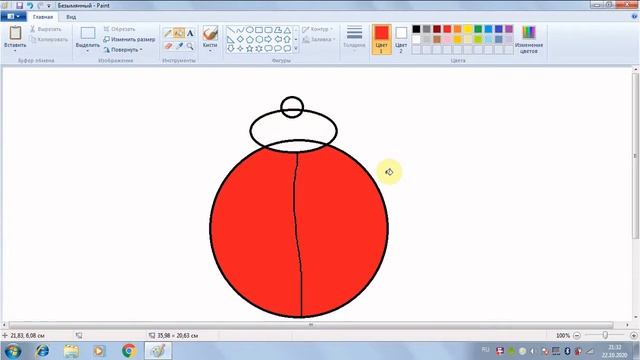Choose the Five-point star shape
The width and height of the screenshot is (640, 360).
pyautogui.click(x=249, y=49)
